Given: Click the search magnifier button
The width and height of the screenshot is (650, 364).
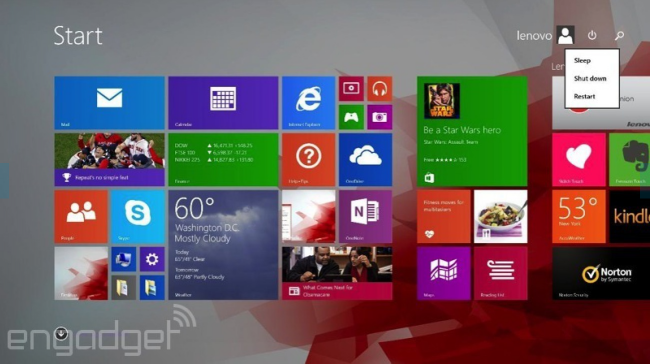Looking at the screenshot, I should click(619, 36).
